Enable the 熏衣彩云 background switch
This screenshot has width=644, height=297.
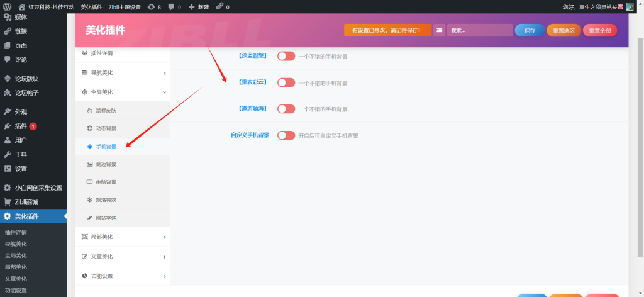pyautogui.click(x=286, y=82)
